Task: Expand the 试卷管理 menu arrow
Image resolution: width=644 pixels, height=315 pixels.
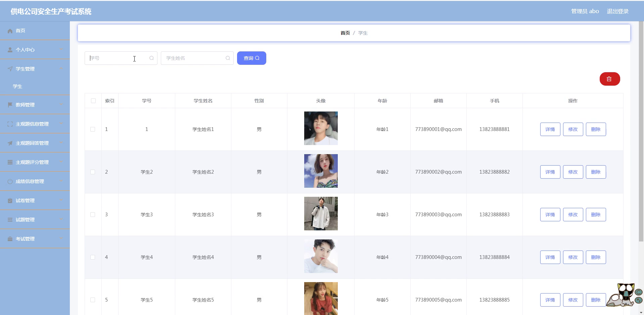Action: (x=61, y=200)
